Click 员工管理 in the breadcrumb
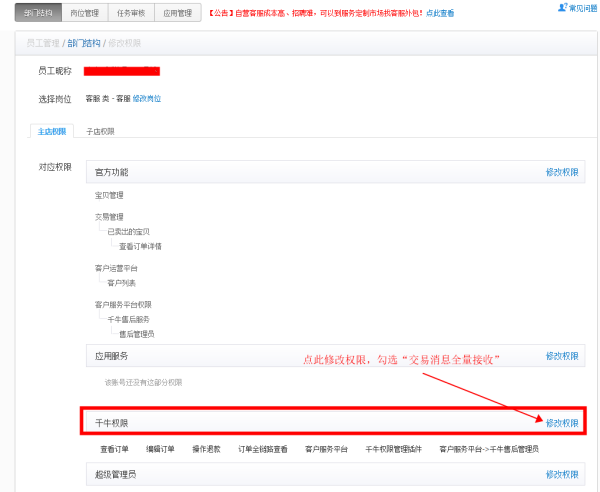Image resolution: width=600 pixels, height=492 pixels. pos(42,44)
